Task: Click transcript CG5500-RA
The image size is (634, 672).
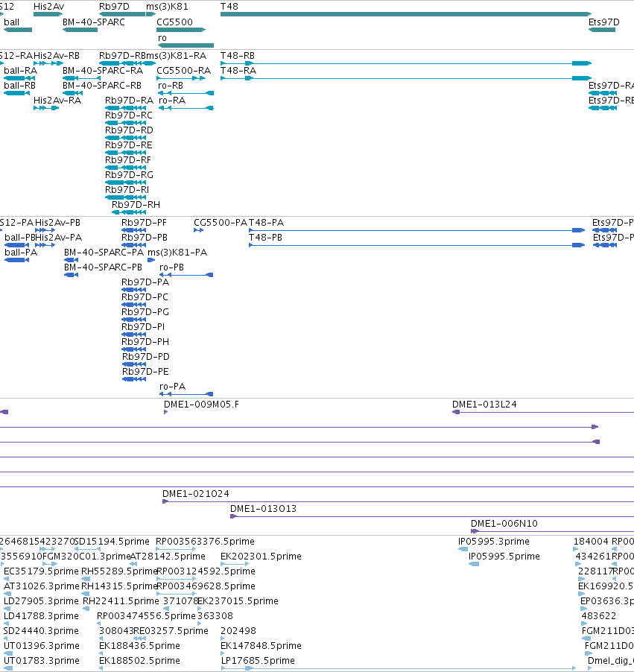Action: 181,78
